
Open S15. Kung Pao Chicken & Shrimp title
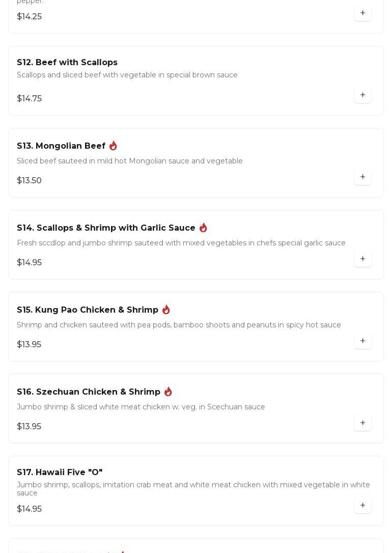88,310
